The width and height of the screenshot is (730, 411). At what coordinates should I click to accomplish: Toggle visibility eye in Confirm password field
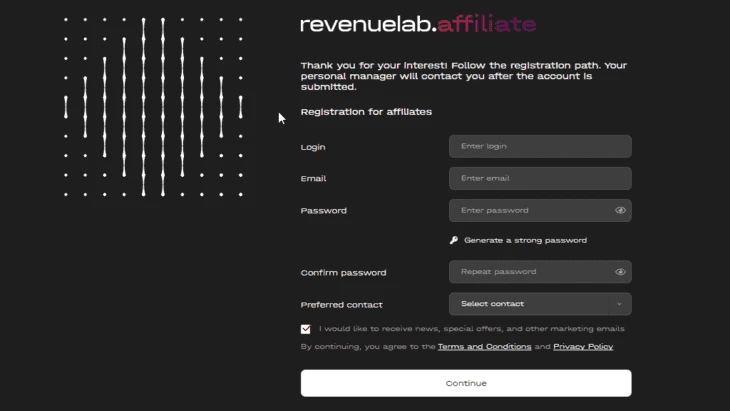tap(620, 272)
